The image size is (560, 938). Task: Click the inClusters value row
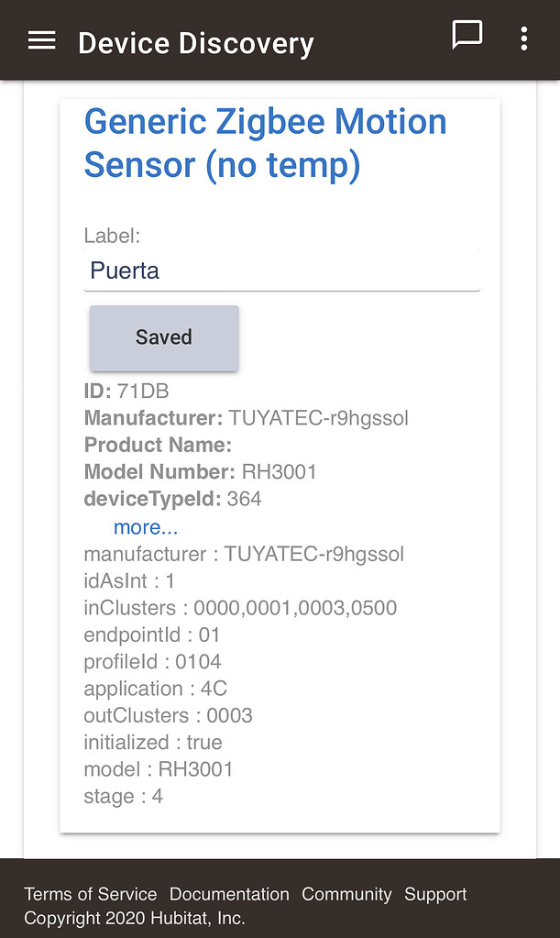pos(240,608)
